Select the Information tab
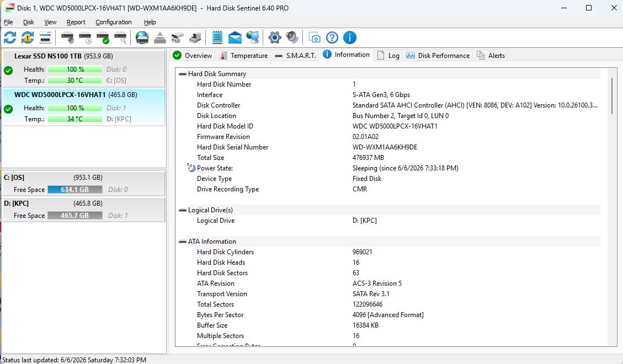Viewport: 623px width, 364px height. point(347,55)
